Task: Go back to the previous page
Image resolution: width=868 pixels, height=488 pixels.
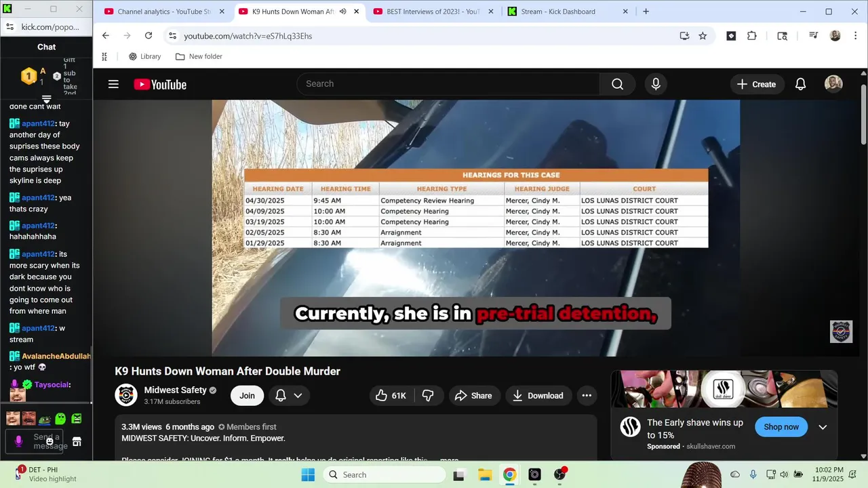Action: coord(106,36)
